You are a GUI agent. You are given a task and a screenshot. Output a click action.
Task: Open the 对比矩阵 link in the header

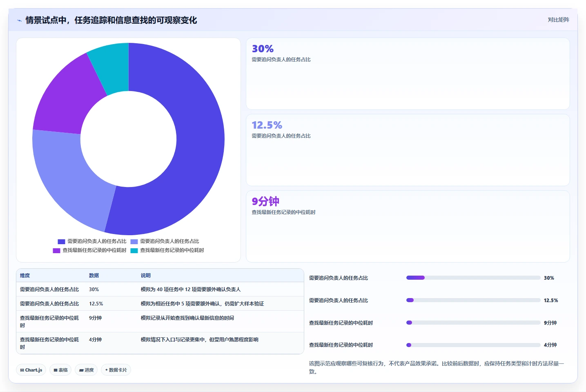[x=558, y=20]
